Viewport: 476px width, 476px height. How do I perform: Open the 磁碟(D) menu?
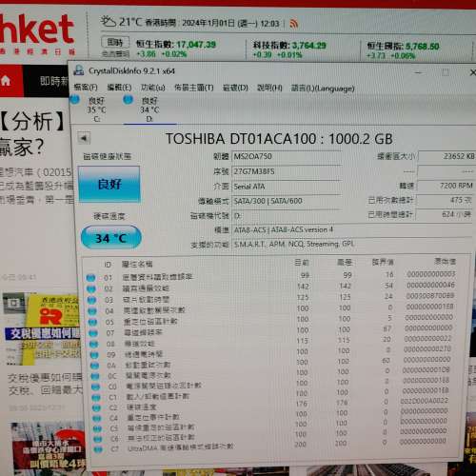click(235, 88)
